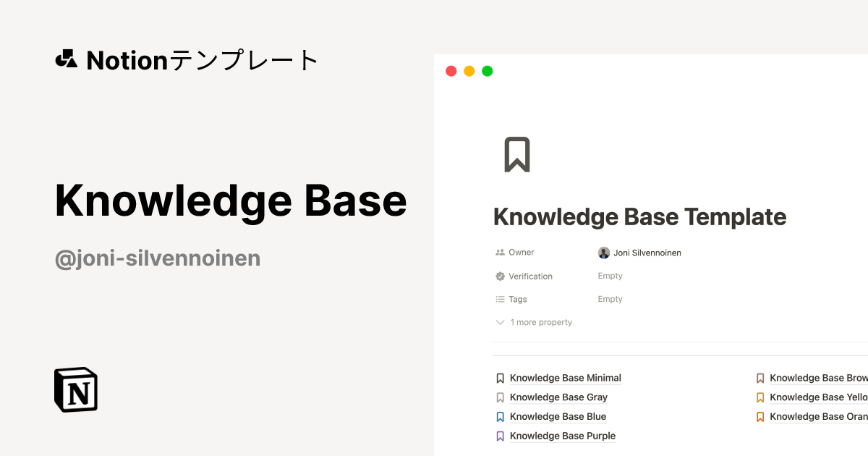Image resolution: width=868 pixels, height=456 pixels.
Task: Click the Verification badge icon
Action: pos(500,276)
